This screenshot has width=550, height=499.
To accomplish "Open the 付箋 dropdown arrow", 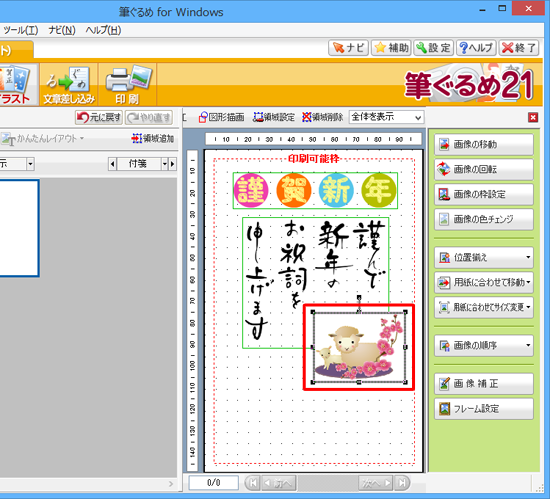I will pos(165,164).
